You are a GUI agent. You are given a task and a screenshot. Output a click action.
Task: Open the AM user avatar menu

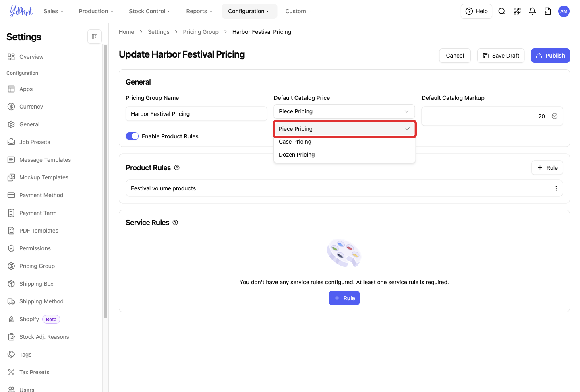click(x=564, y=11)
